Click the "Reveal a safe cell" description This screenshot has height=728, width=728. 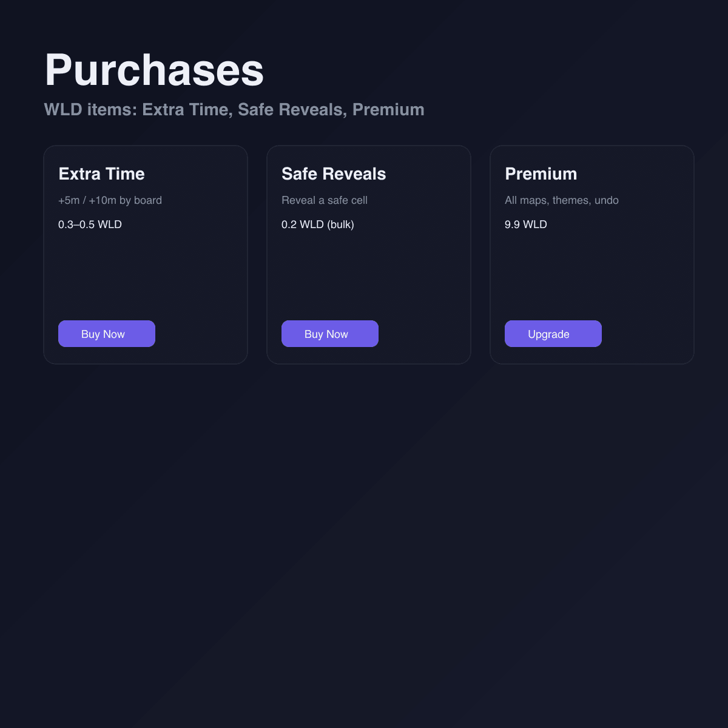(324, 200)
